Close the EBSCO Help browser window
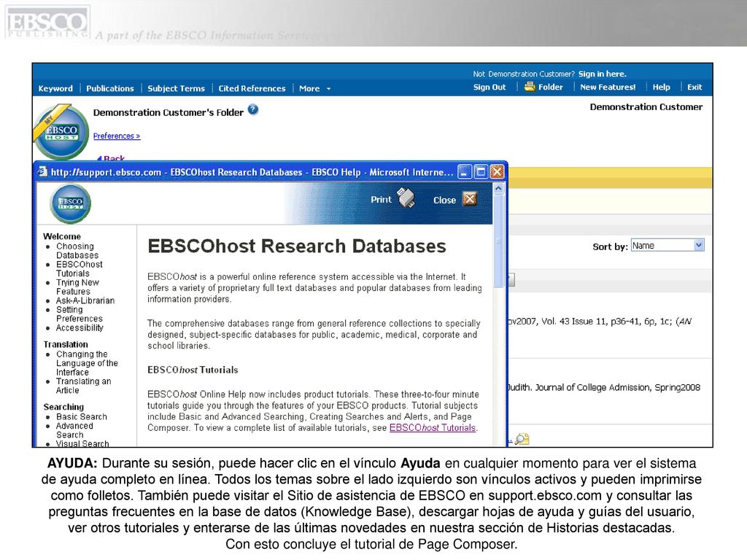 point(497,172)
